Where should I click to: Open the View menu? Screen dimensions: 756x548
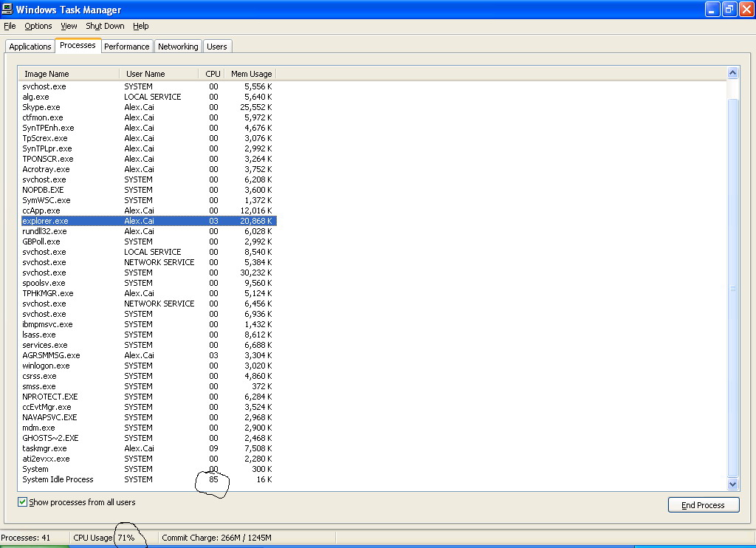tap(69, 26)
